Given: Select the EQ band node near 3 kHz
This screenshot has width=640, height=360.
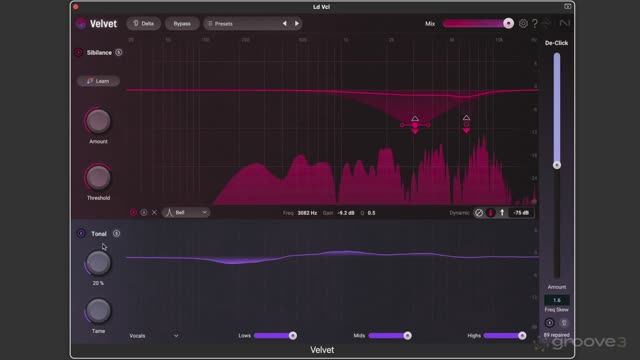Looking at the screenshot, I should (x=415, y=125).
